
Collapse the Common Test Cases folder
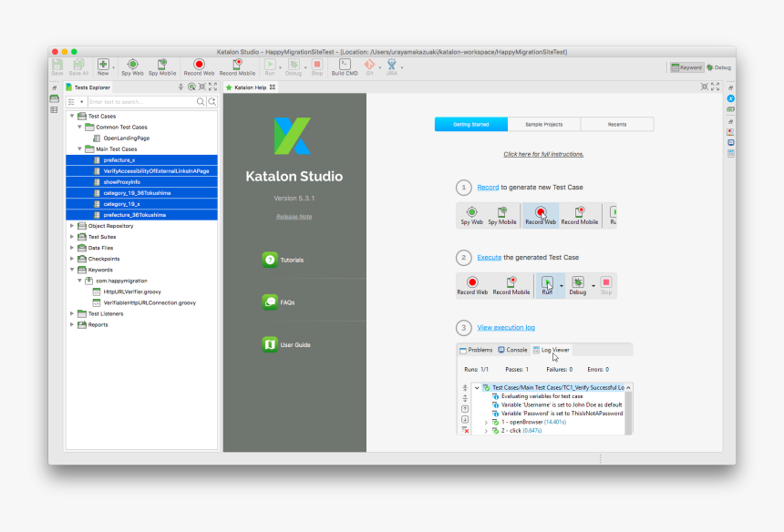coord(79,127)
